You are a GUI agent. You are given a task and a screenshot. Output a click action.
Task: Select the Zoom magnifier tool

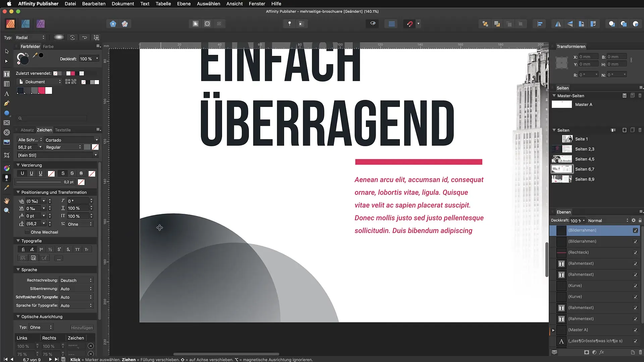[x=7, y=210]
